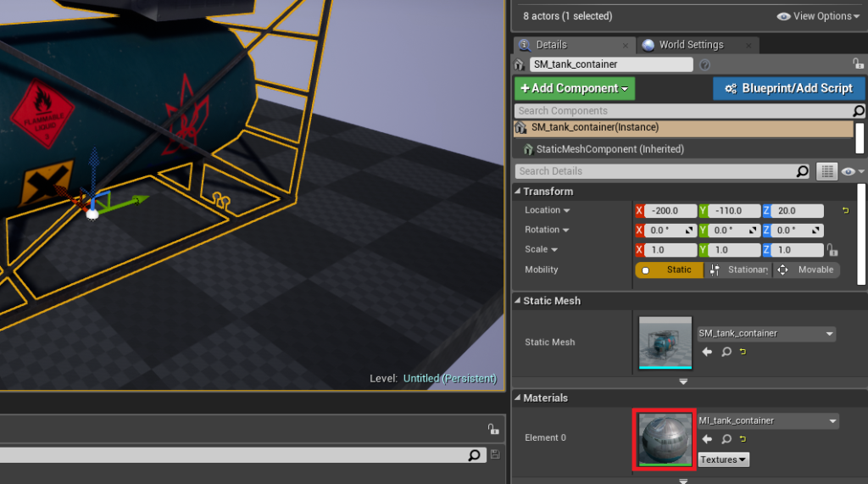Viewport: 868px width, 484px height.
Task: Click the Location Z value field
Action: (797, 211)
